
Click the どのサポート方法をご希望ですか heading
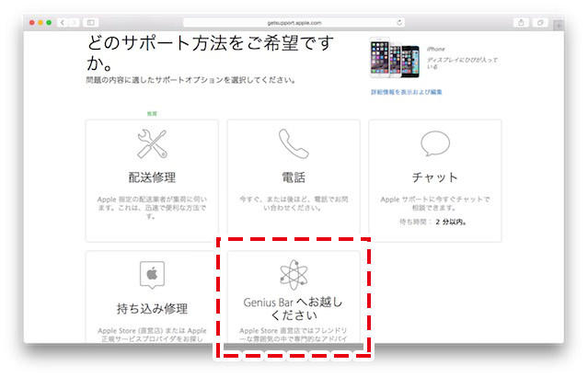pyautogui.click(x=210, y=52)
